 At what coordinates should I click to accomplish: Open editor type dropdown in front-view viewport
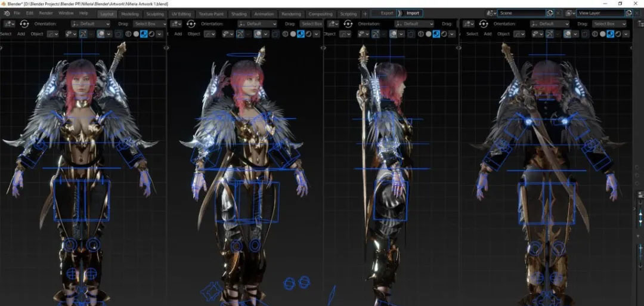(x=9, y=24)
